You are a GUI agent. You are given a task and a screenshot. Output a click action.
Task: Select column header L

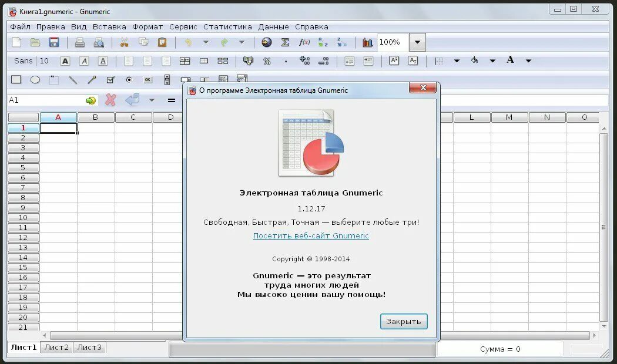(471, 117)
